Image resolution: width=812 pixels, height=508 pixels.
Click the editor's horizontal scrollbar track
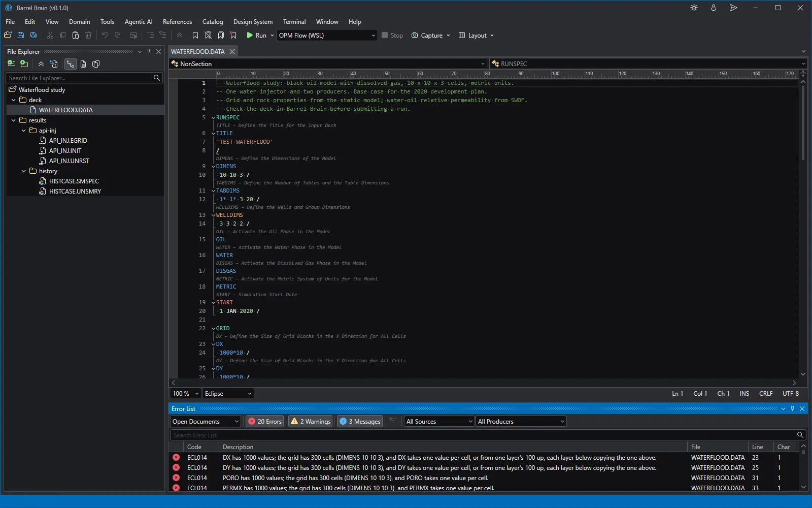point(484,383)
